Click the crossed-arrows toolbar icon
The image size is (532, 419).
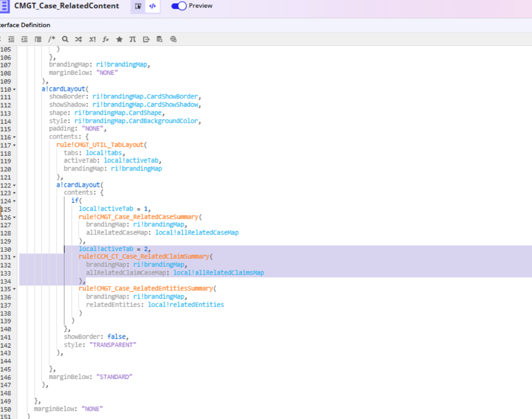(x=78, y=39)
